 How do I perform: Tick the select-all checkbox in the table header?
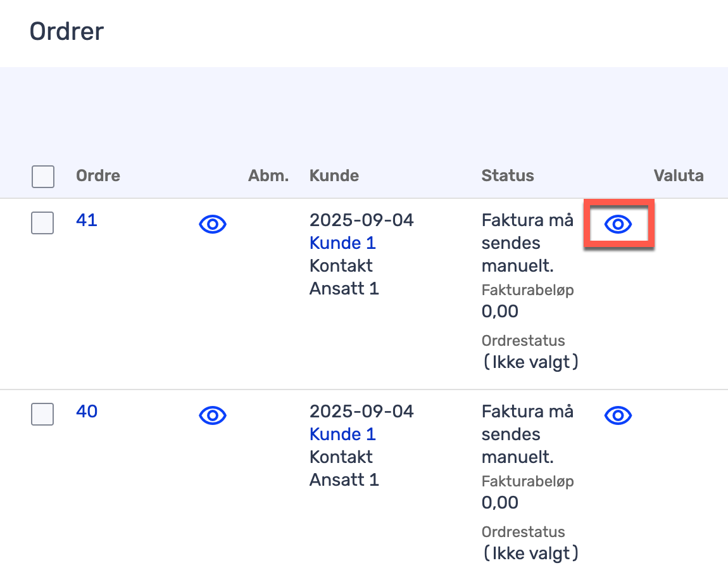43,177
